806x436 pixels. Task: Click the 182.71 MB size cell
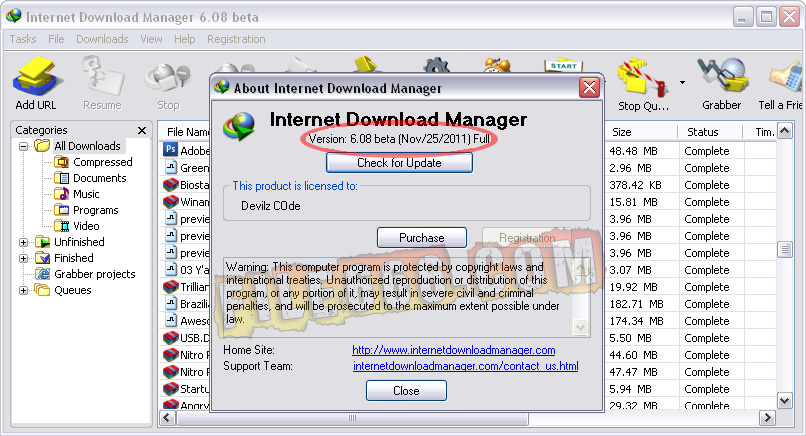point(636,304)
